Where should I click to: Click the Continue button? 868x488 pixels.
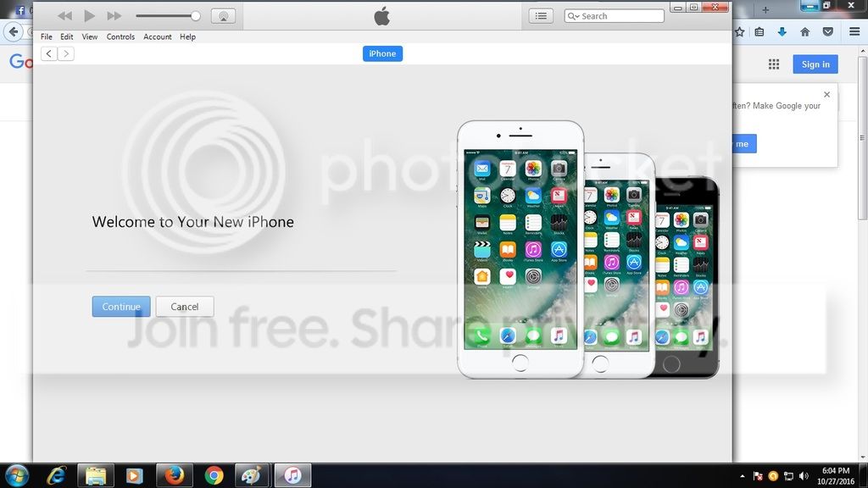(x=121, y=307)
